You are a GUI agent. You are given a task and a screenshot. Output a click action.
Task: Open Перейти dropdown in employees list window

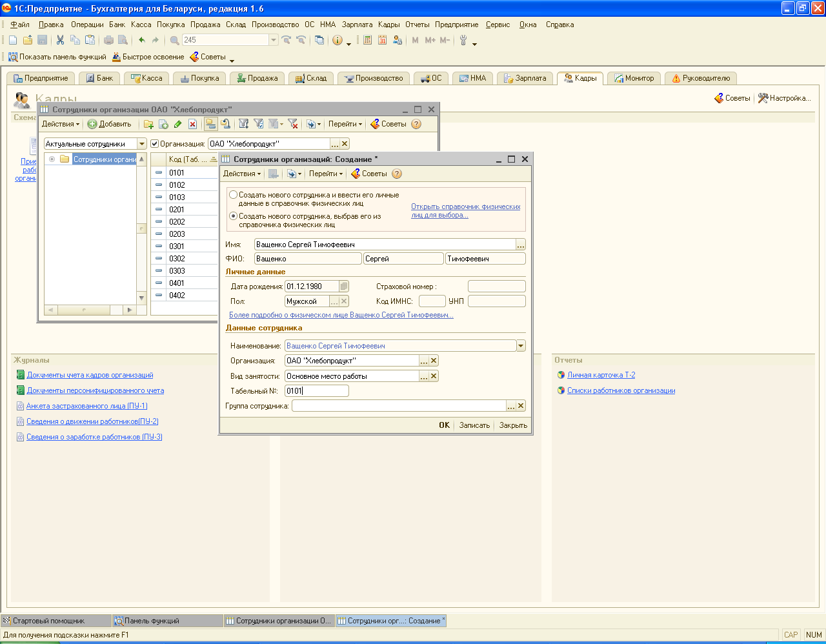[x=345, y=124]
